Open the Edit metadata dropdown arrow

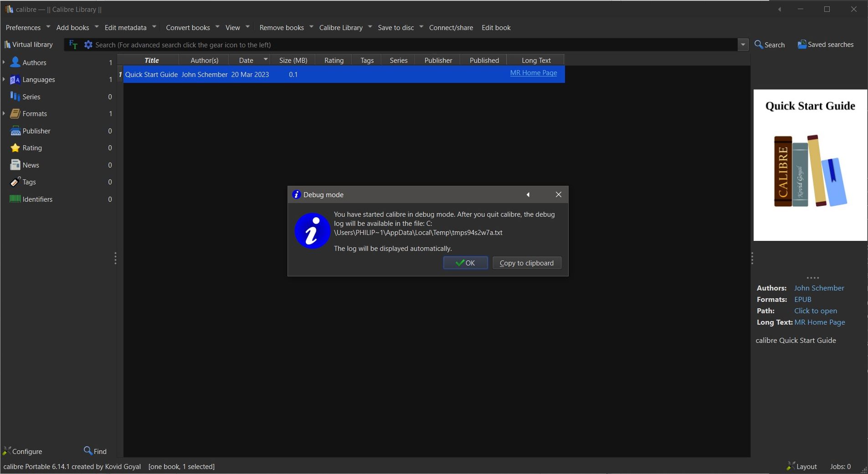pyautogui.click(x=154, y=27)
